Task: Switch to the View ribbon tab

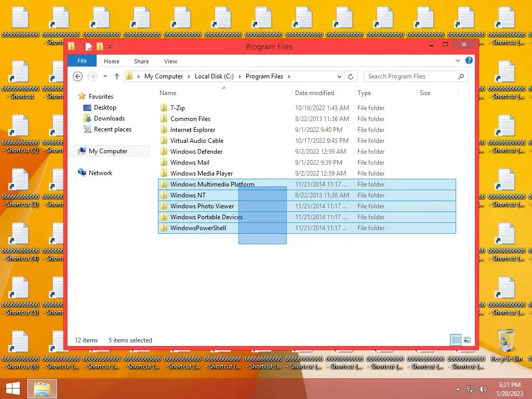Action: 170,61
